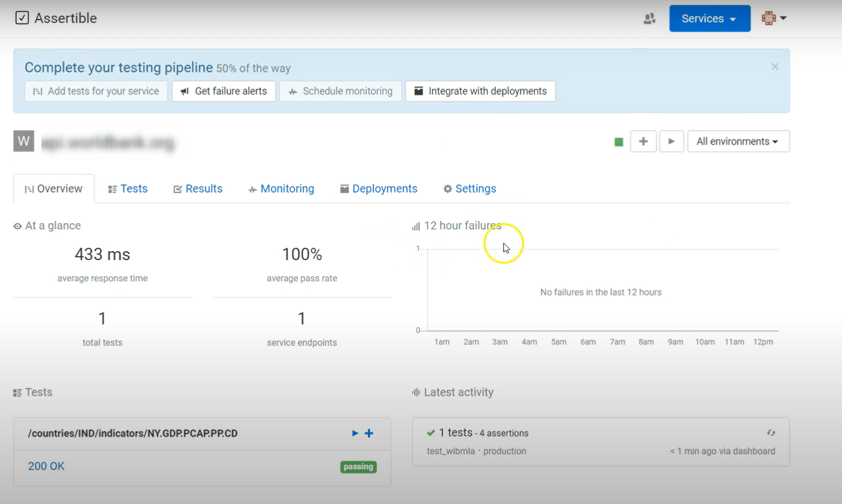Run the /countries/IND test with its play icon
Screen dimensions: 842x504
coord(355,433)
